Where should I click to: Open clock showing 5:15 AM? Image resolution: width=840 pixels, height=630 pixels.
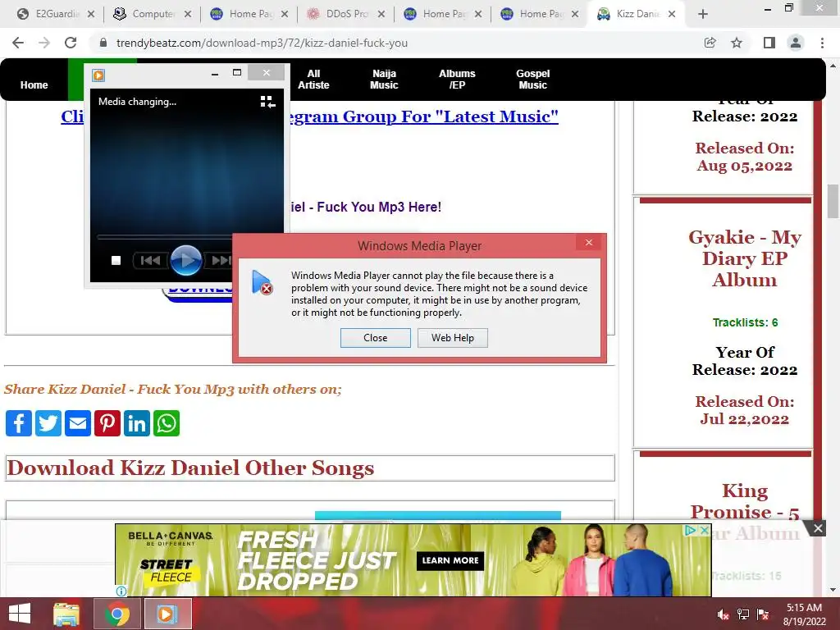point(804,614)
